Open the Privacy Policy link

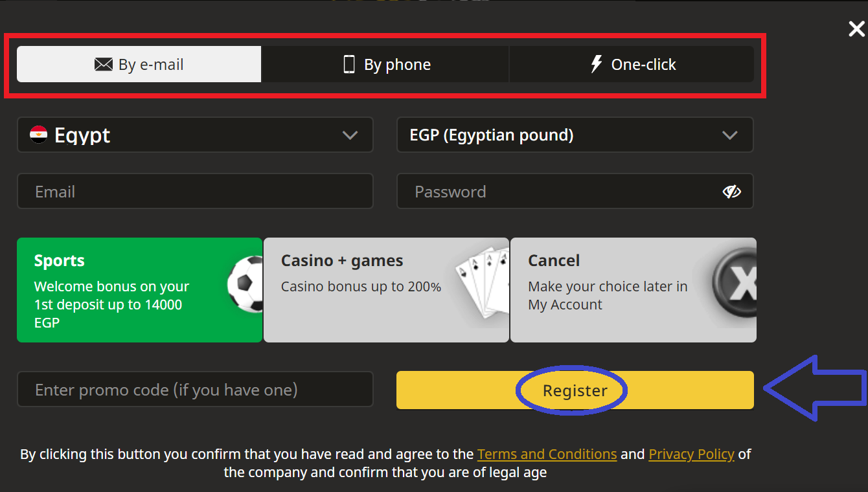pos(691,454)
